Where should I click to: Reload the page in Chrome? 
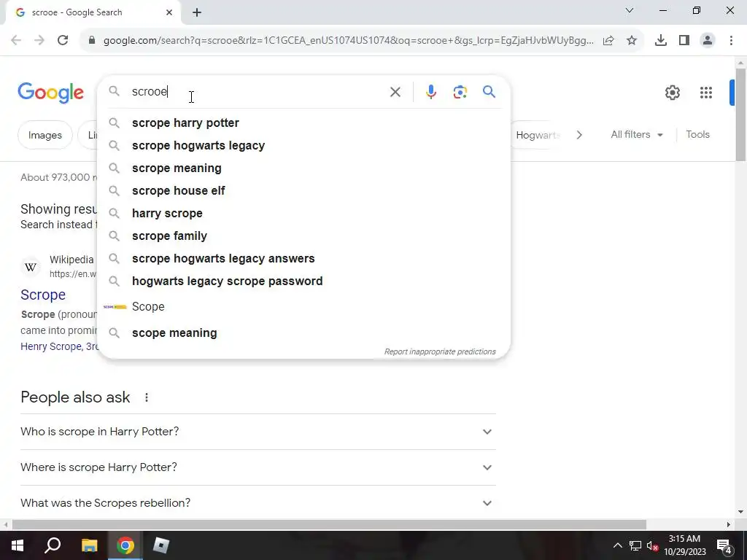click(63, 40)
